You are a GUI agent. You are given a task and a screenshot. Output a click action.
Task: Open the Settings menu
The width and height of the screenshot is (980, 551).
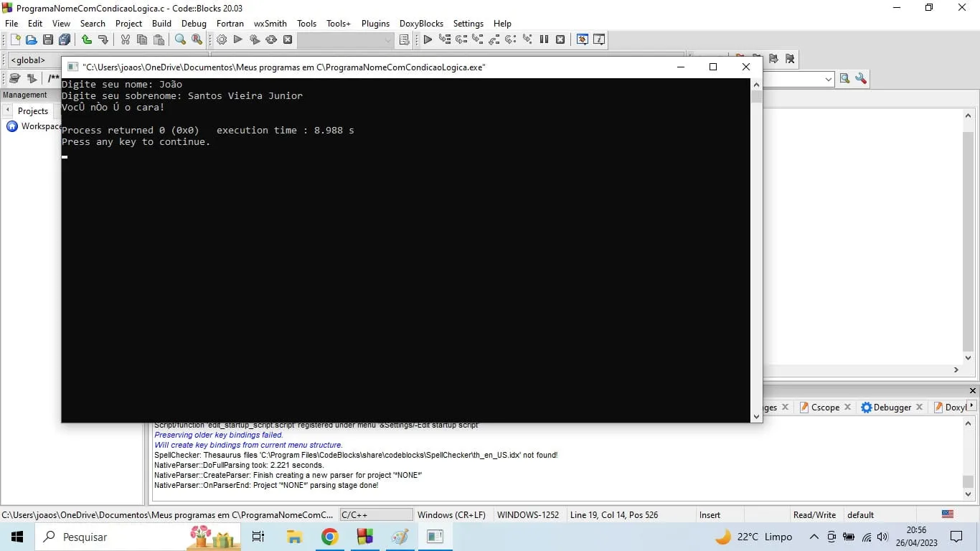tap(468, 24)
